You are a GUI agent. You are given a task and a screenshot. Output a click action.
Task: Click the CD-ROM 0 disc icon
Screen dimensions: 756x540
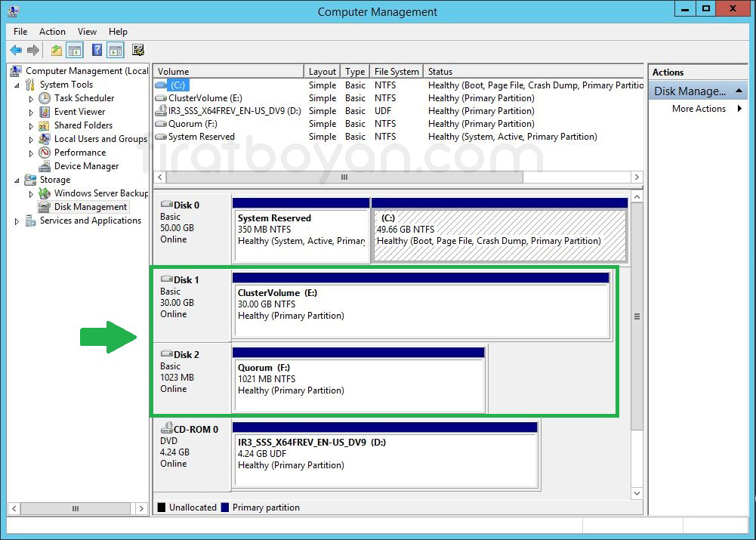[166, 427]
